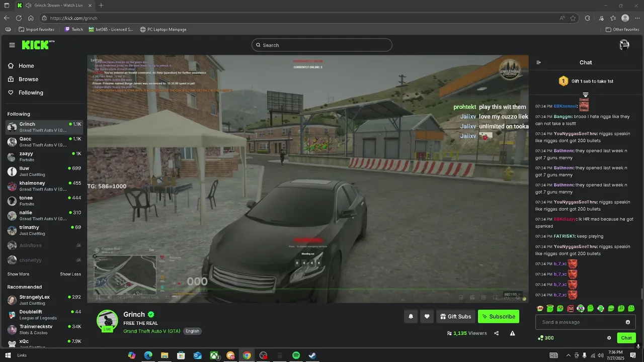
Task: Click the pause-scroll arrow at chat top
Action: pyautogui.click(x=586, y=95)
